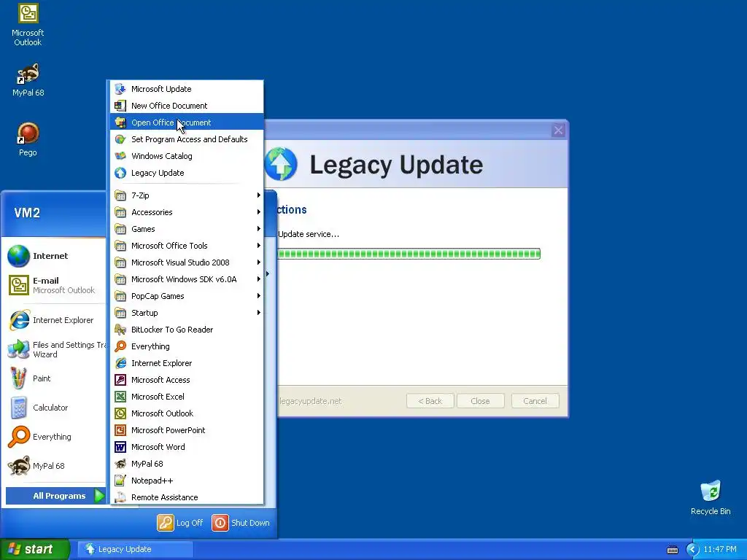
Task: Switch to Legacy Update taskbar button
Action: pos(135,549)
